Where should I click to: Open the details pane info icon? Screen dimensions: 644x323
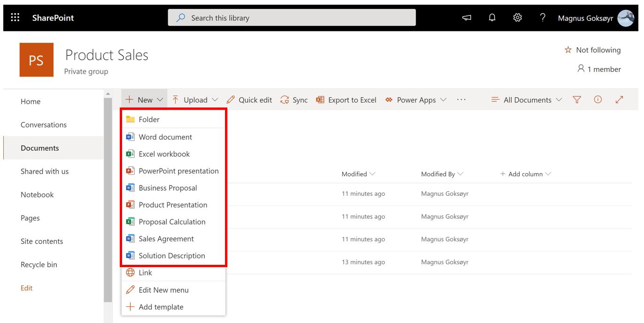tap(597, 100)
